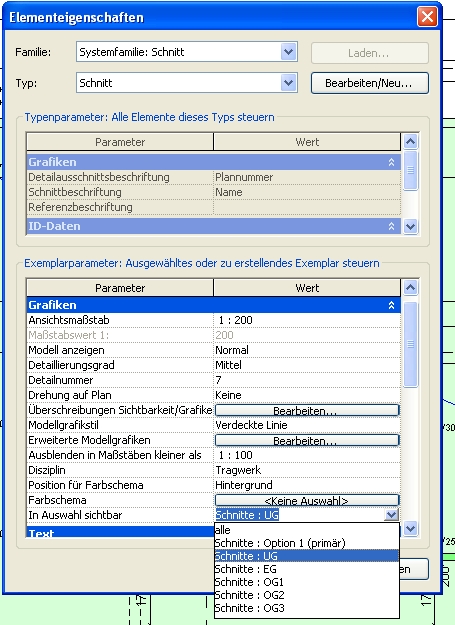Click the Typenparameter scrollbar thumb
This screenshot has height=625, width=455.
pos(410,171)
